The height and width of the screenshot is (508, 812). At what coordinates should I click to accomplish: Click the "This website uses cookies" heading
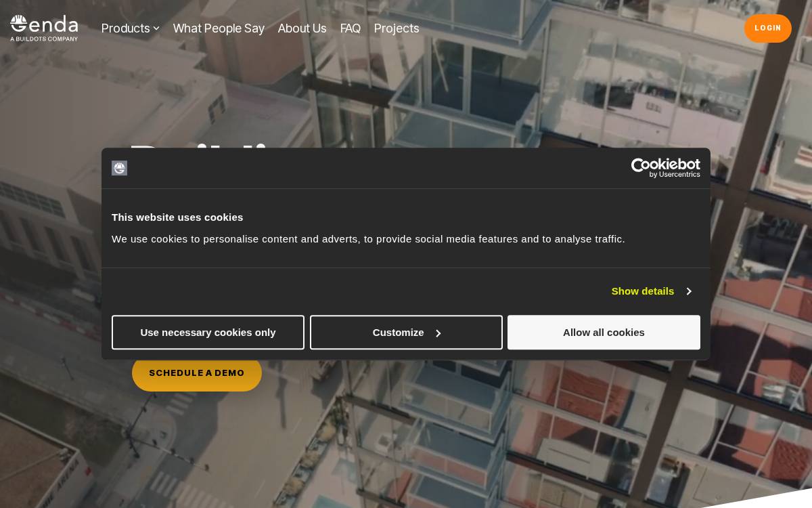point(177,217)
